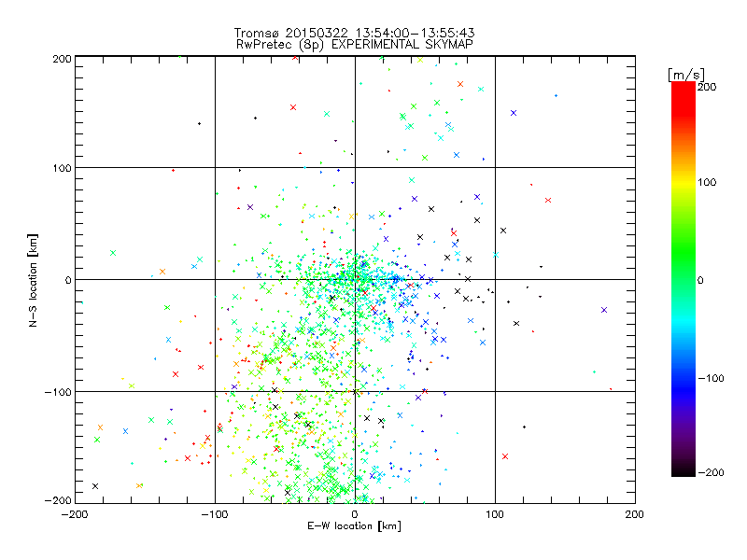Click the y-axis tick label 200
This screenshot has width=747, height=560.
(62, 59)
